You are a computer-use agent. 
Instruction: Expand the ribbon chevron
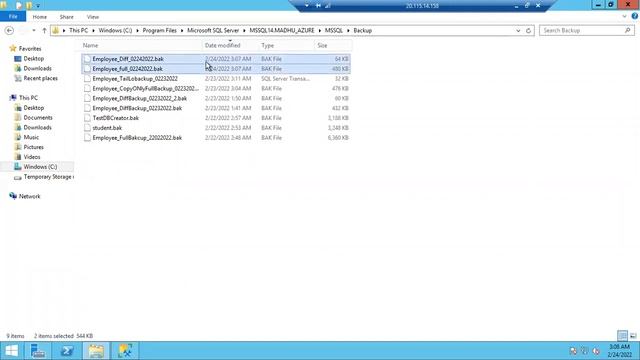624,17
